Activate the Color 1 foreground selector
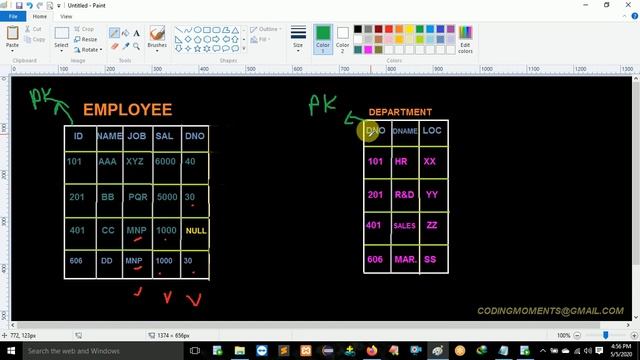This screenshot has width=640, height=360. tap(323, 40)
